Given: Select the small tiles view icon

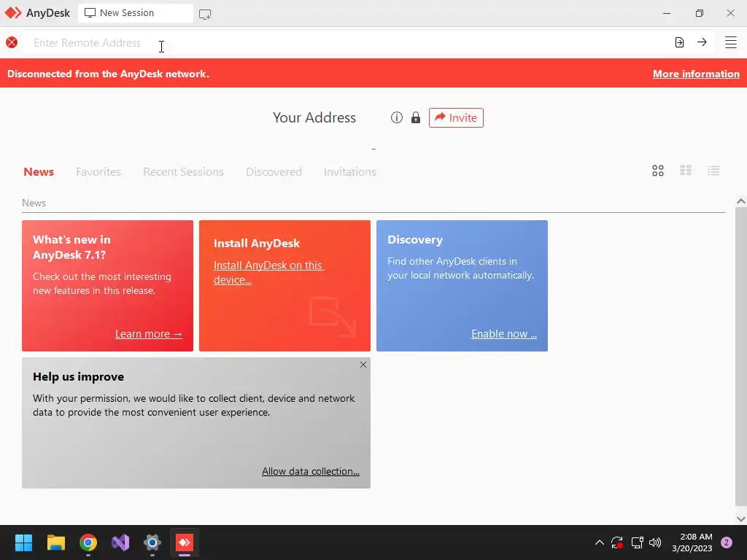Looking at the screenshot, I should tap(686, 171).
